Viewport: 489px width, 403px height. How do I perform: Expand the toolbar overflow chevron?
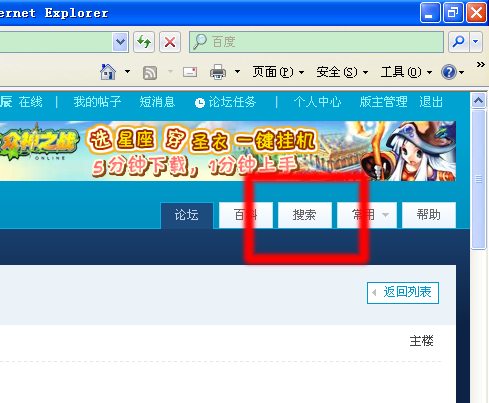(480, 64)
